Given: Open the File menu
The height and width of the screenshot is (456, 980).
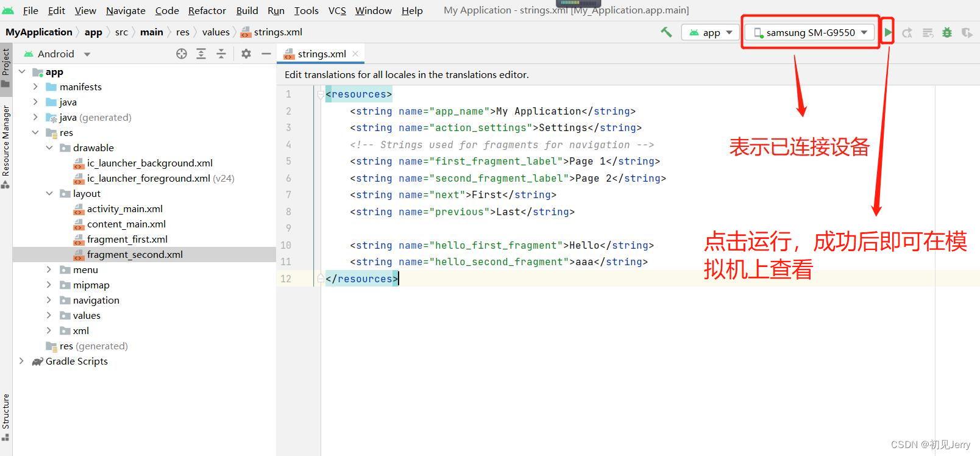Looking at the screenshot, I should coord(30,10).
